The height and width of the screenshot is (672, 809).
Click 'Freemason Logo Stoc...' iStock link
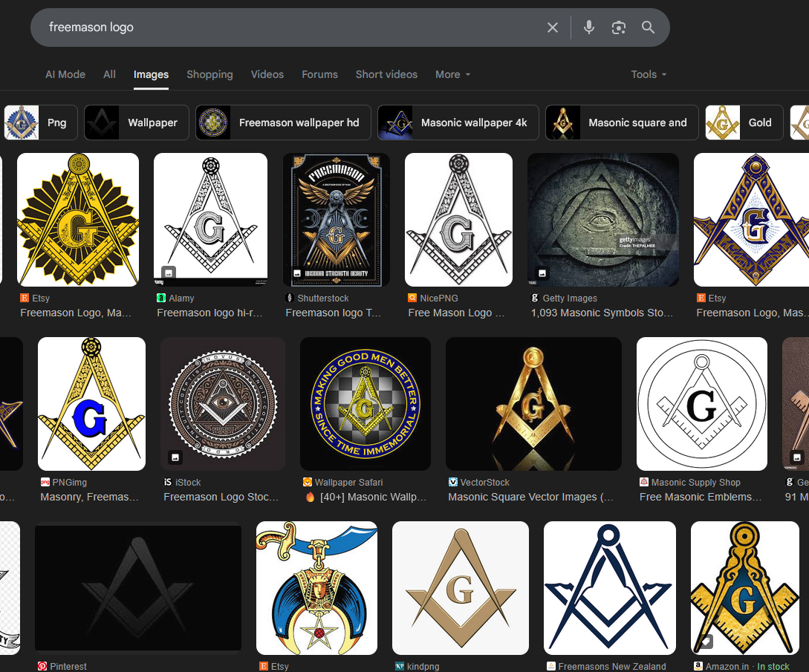[221, 497]
